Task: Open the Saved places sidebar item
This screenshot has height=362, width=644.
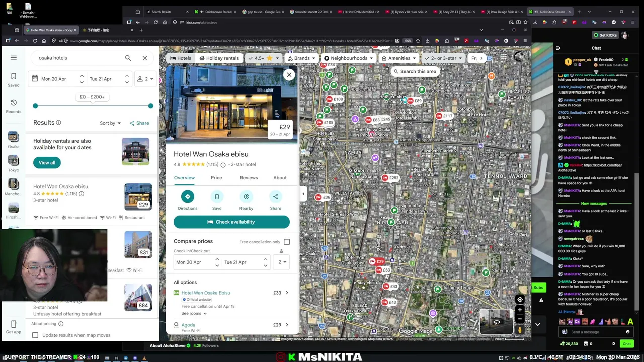Action: [14, 80]
